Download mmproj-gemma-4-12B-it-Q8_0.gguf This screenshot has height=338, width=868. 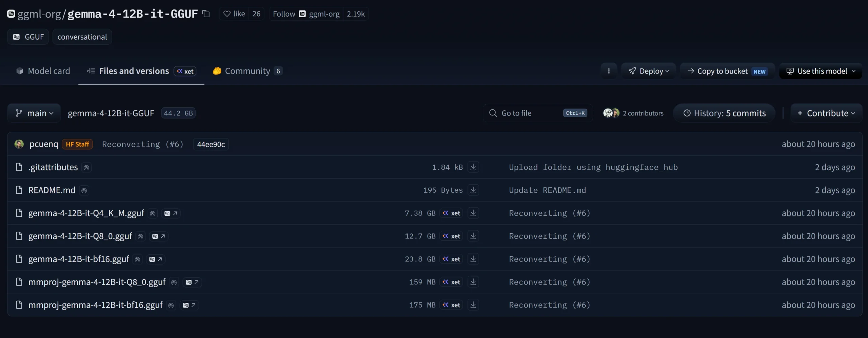pos(473,282)
